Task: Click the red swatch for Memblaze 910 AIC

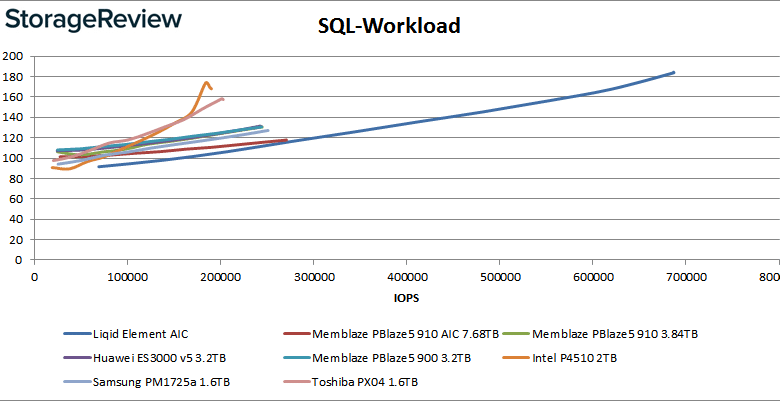Action: [x=295, y=334]
